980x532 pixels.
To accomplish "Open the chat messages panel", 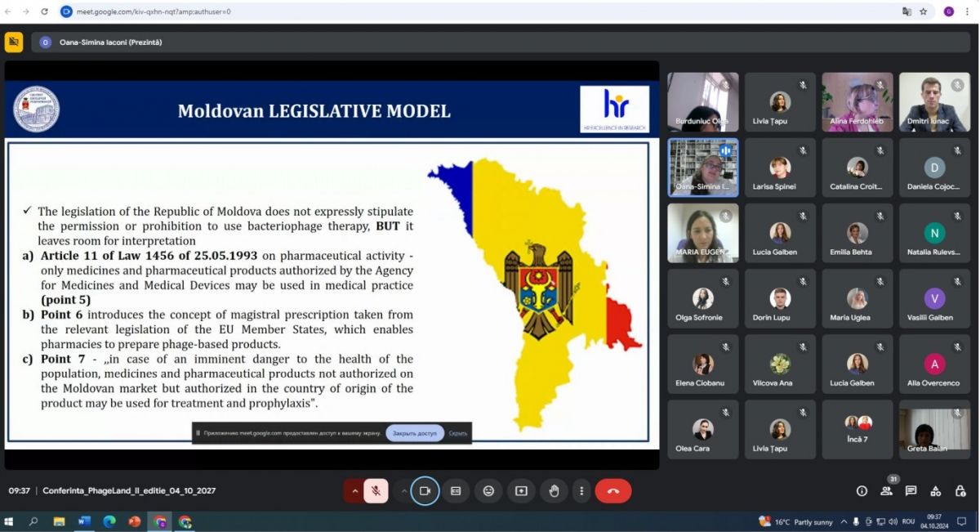I will (911, 491).
